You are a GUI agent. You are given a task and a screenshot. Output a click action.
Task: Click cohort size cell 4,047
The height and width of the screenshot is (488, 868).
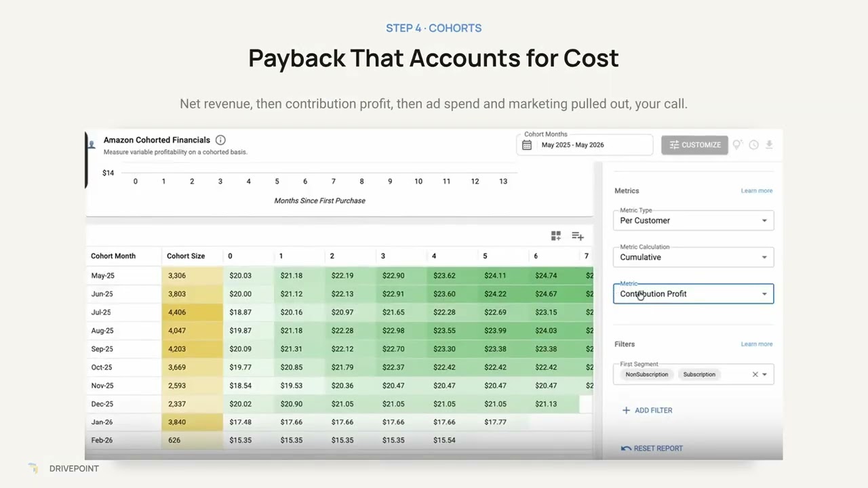pos(192,330)
